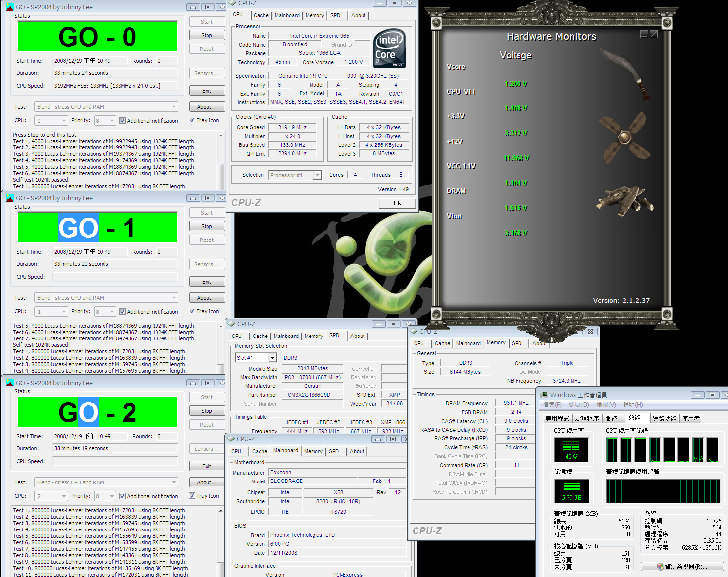
Task: Click the 資源監視器(R) button
Action: click(682, 567)
